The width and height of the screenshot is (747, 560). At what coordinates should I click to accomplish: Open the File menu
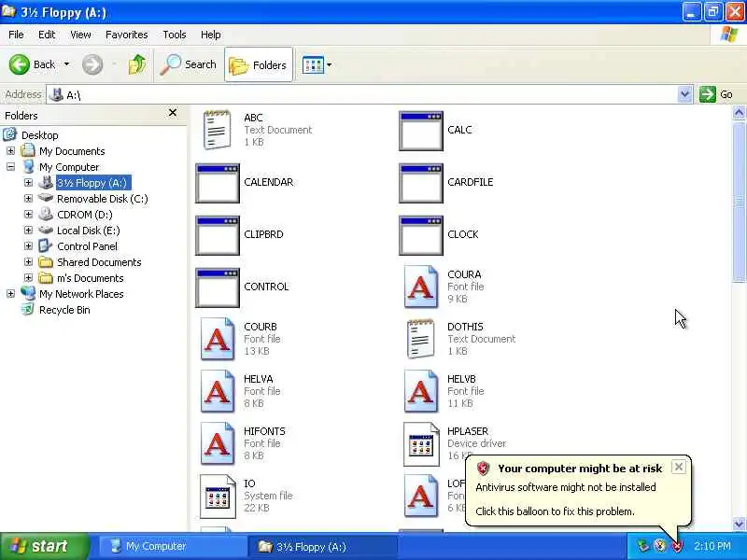[x=16, y=35]
